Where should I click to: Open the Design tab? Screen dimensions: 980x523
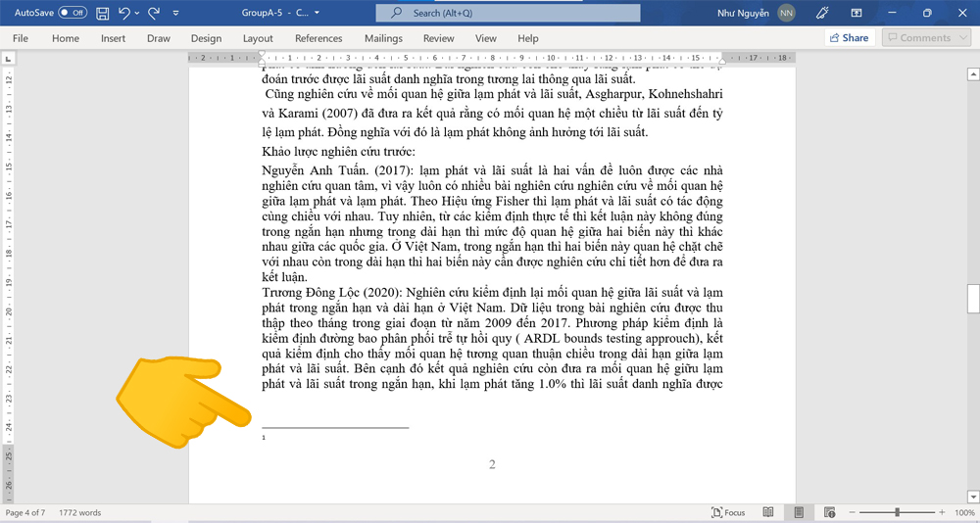[206, 38]
